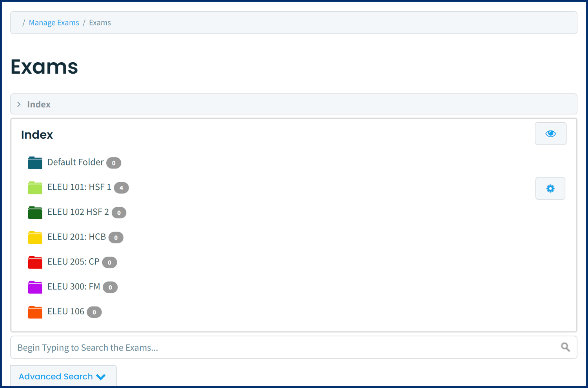Open ELEU 300: FM folder label

[74, 286]
